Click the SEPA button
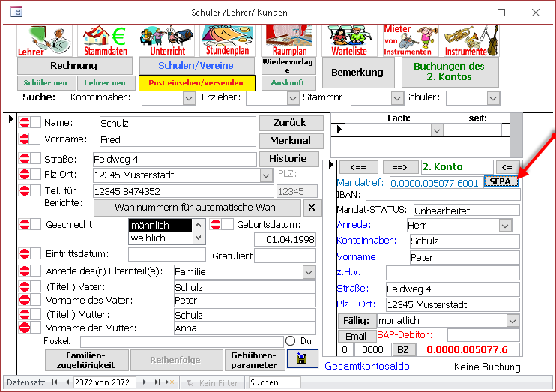 pyautogui.click(x=501, y=181)
